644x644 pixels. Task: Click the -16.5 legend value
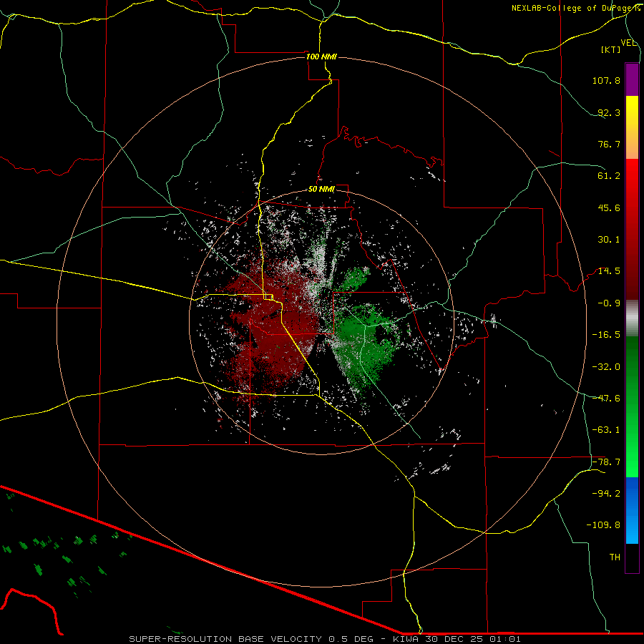click(x=606, y=335)
